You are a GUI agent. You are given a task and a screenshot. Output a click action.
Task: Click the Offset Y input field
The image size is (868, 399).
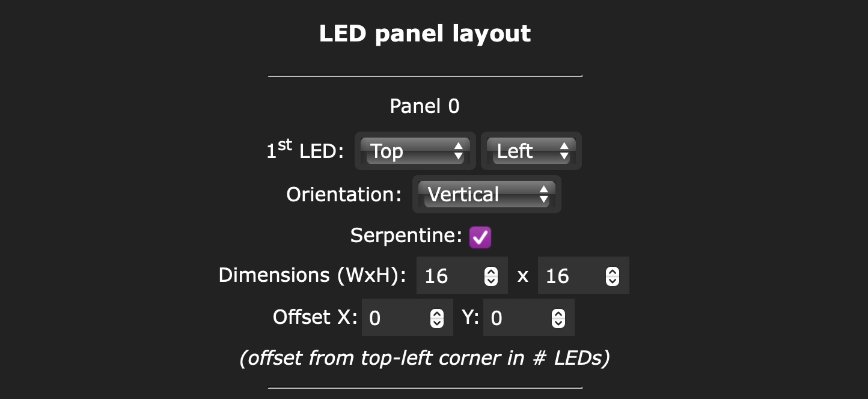click(x=517, y=317)
